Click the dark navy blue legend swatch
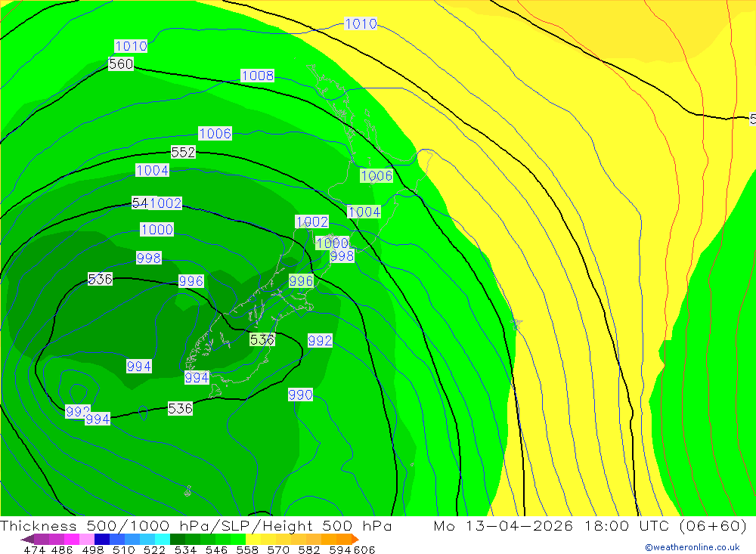Screen dimensions: 756x554 (102, 539)
